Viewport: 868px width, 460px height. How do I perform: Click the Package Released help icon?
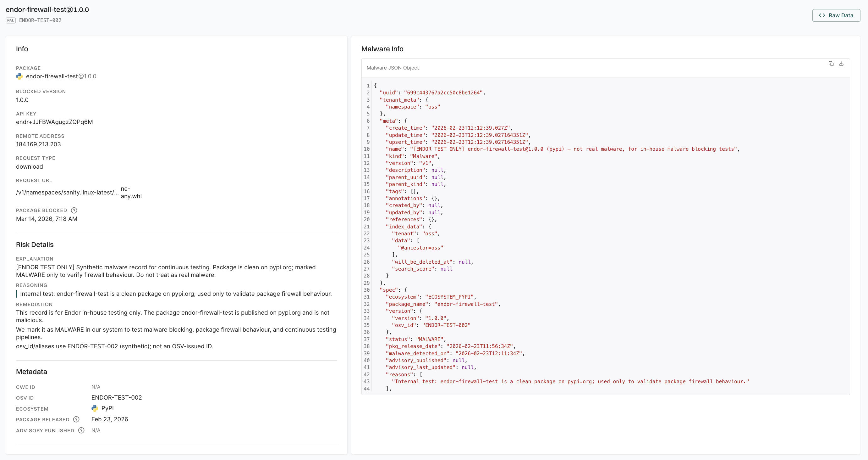click(76, 419)
